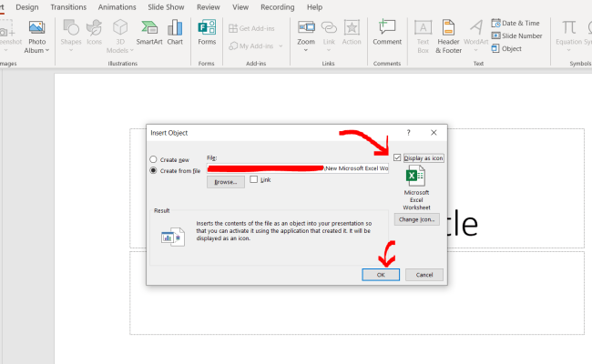Select the Create new radio button

[x=153, y=159]
